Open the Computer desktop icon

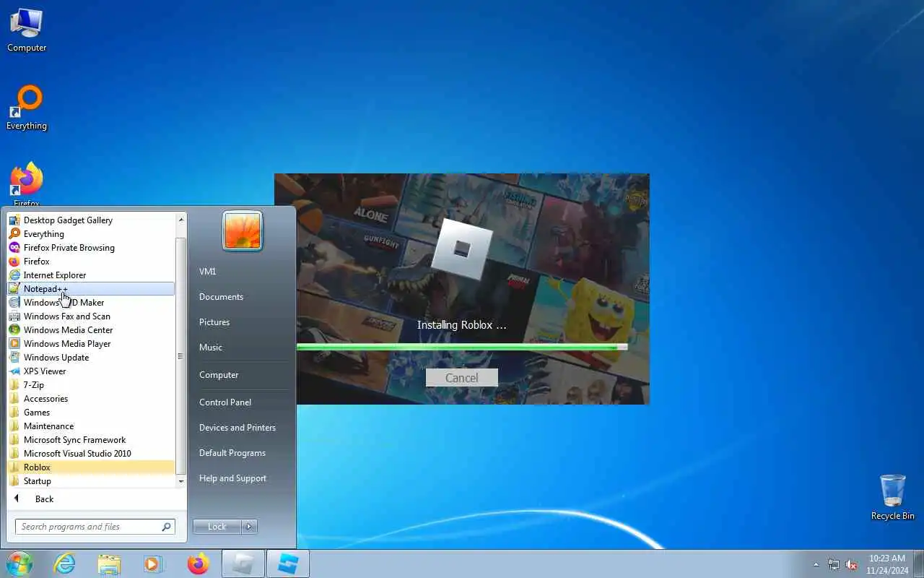coord(27,30)
